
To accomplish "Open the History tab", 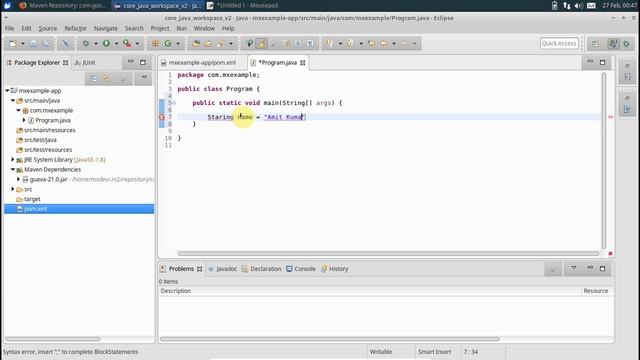I will pos(335,269).
